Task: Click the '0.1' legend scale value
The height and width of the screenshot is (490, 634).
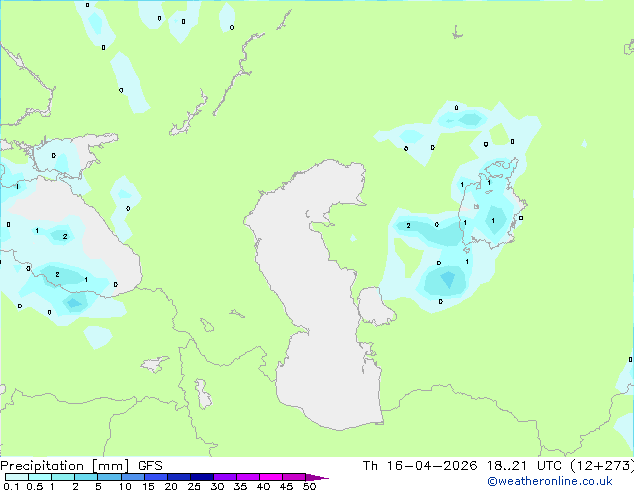Action: click(11, 486)
